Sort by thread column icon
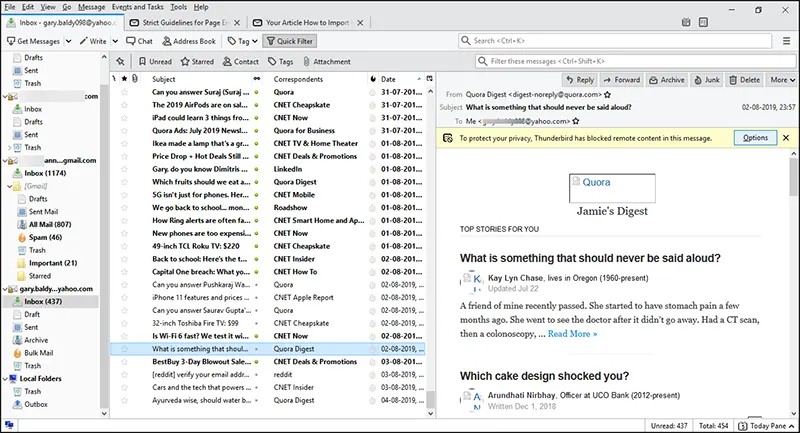 click(114, 79)
